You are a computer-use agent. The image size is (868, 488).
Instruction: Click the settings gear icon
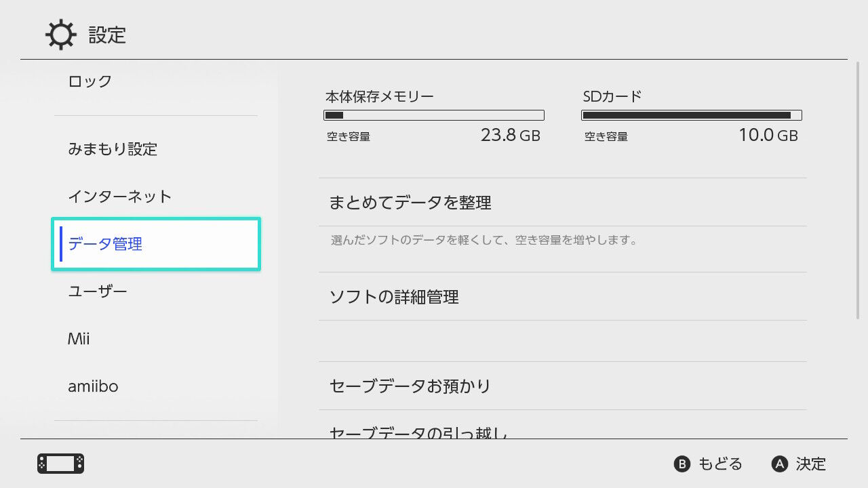tap(60, 35)
